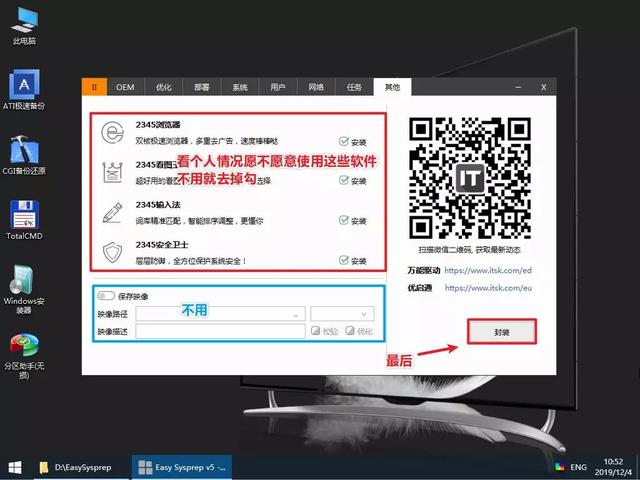The height and width of the screenshot is (480, 640).
Task: Click the orange pause tab icon
Action: [x=94, y=87]
